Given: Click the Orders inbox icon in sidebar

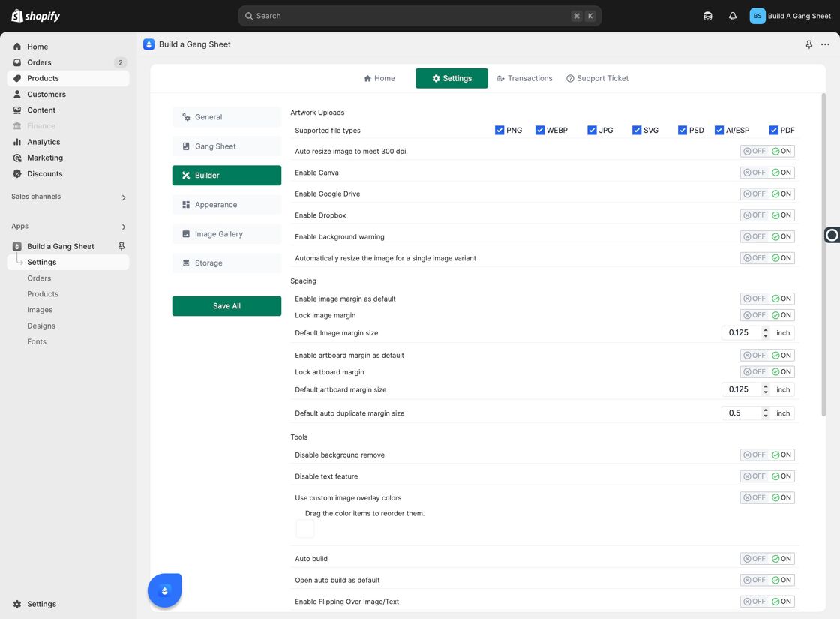Looking at the screenshot, I should 17,62.
